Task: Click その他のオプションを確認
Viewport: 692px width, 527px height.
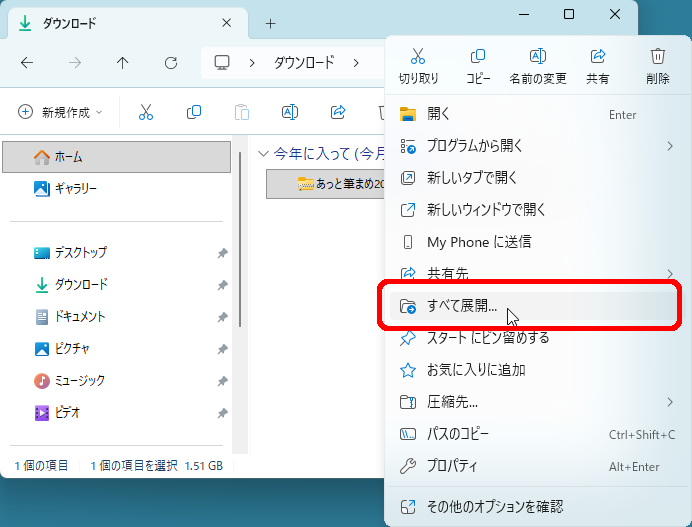Action: tap(494, 506)
